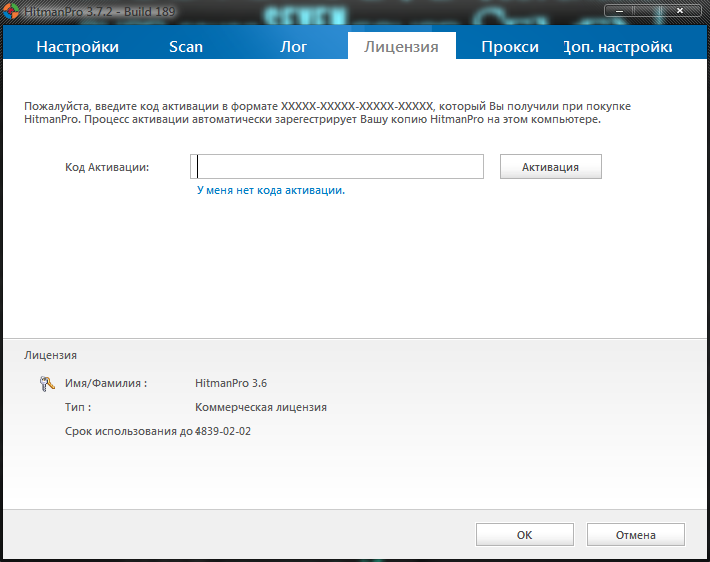Click the 'Лицензия' section heading
The width and height of the screenshot is (710, 562).
tap(50, 355)
